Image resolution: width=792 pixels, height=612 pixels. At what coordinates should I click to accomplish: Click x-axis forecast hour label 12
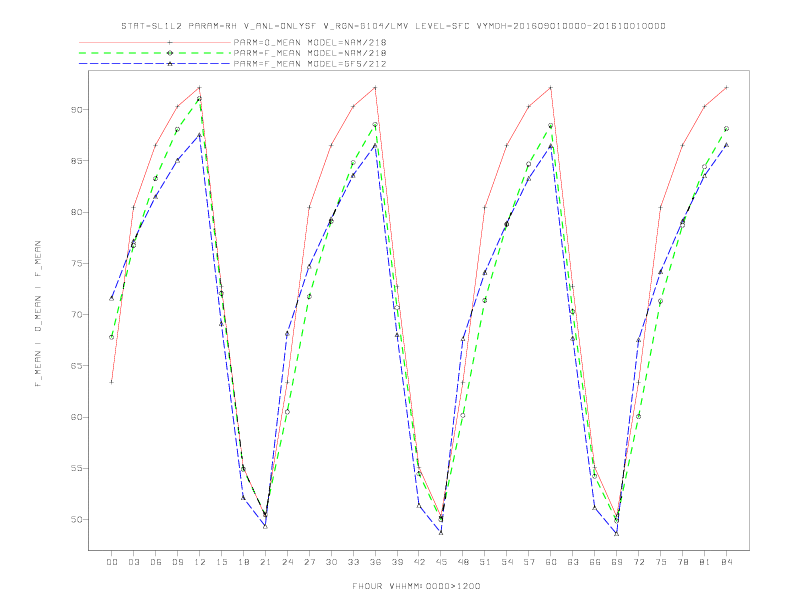200,562
